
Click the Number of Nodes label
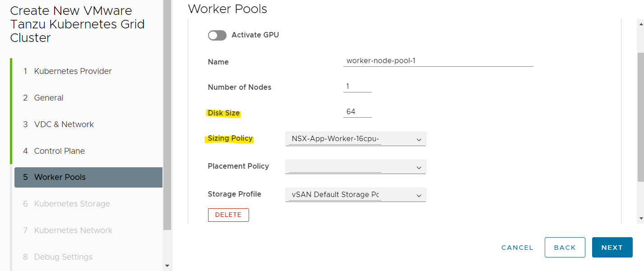click(240, 87)
